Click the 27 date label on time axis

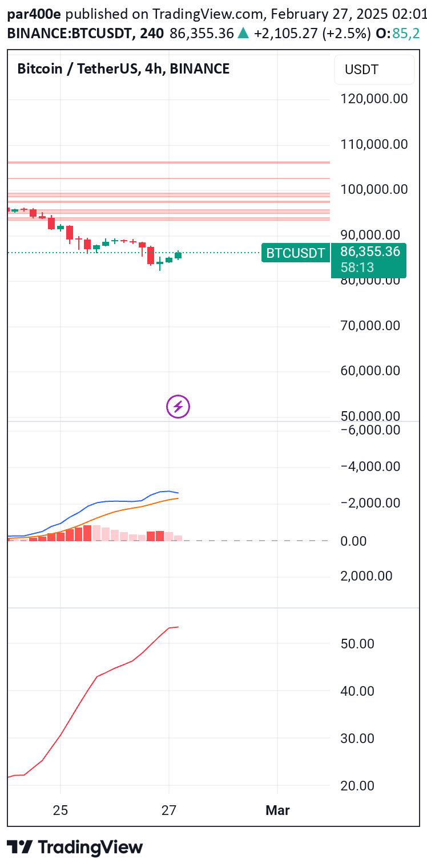click(168, 810)
